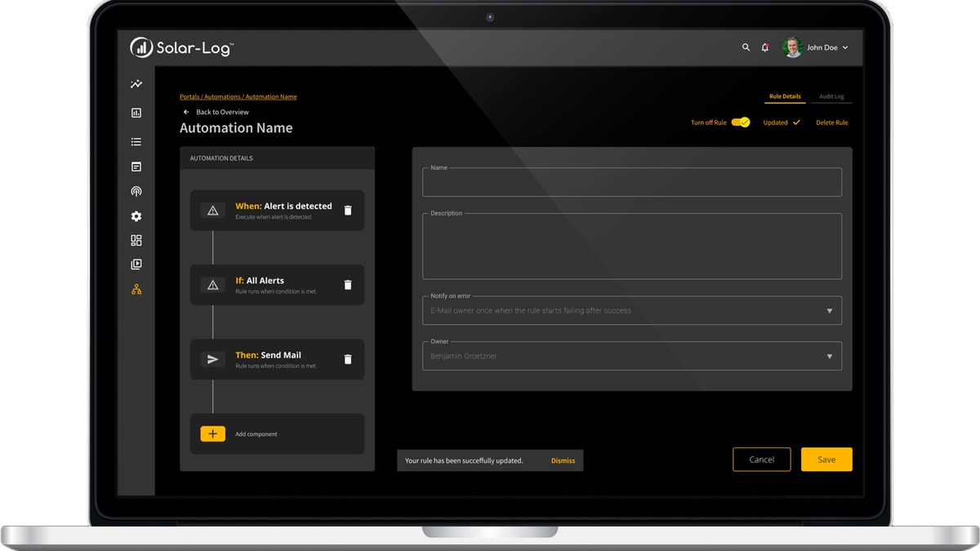Open the notifications bell
980x551 pixels.
pos(765,47)
